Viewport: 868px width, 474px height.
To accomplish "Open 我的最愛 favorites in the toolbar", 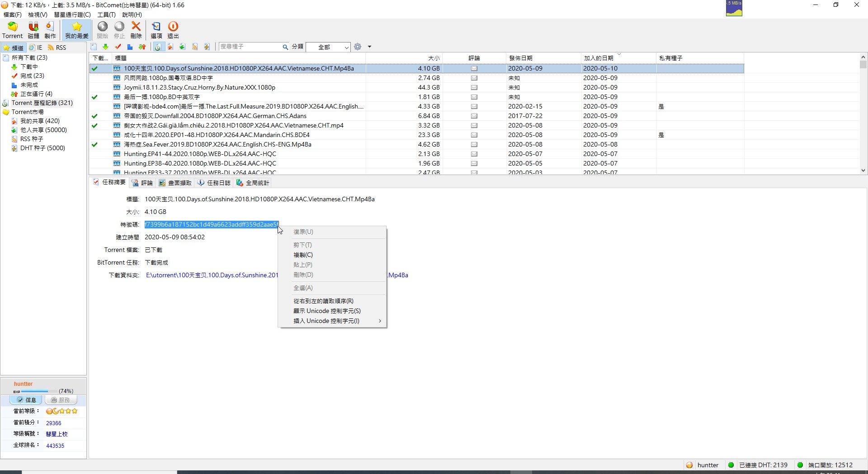I will click(x=77, y=30).
